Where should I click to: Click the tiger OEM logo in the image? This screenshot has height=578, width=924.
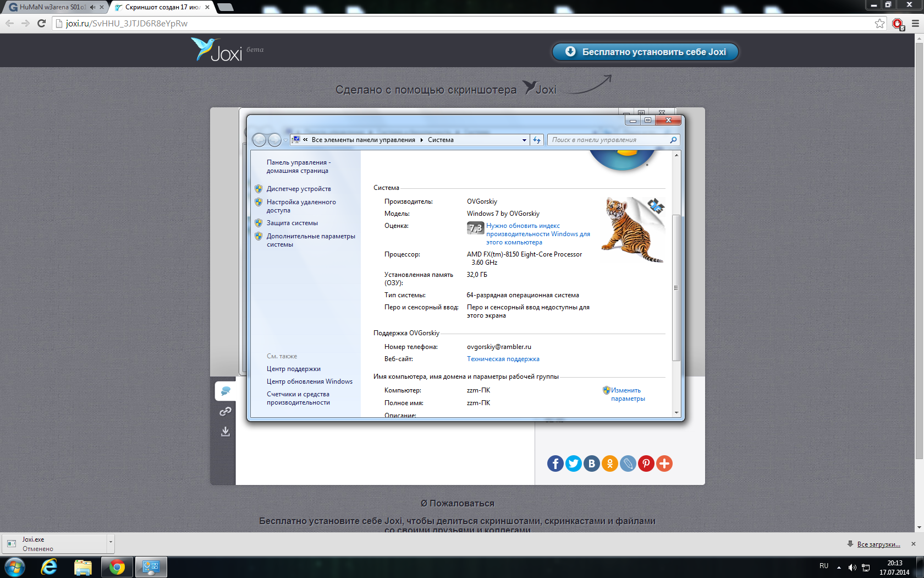click(634, 230)
